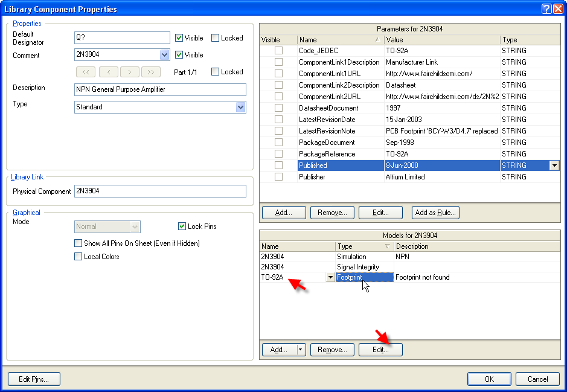Toggle the Lock Pins checkbox
The height and width of the screenshot is (392, 567).
tap(182, 227)
